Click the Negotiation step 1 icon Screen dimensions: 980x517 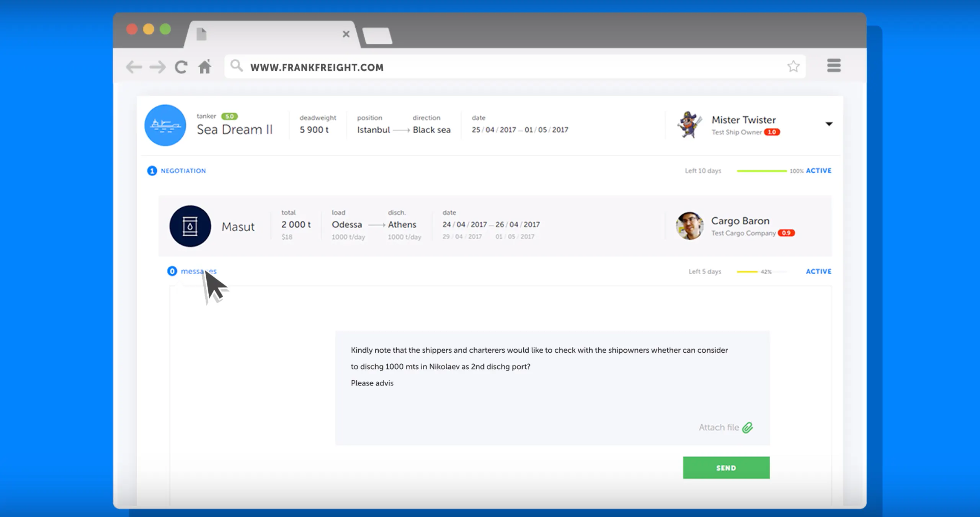[x=152, y=171]
